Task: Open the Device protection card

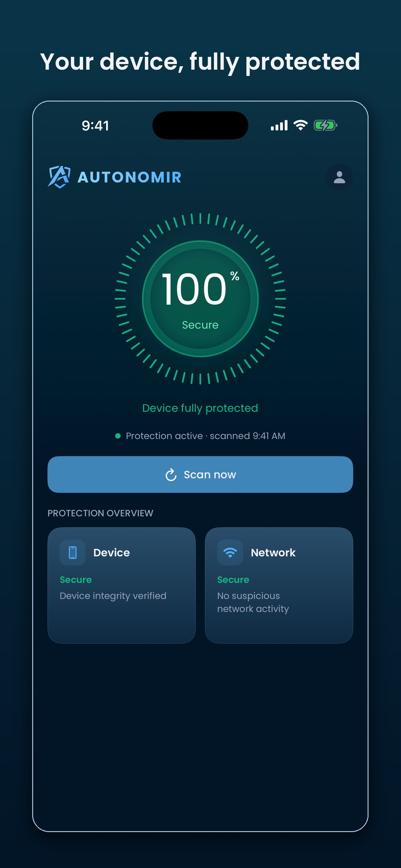Action: pos(121,585)
